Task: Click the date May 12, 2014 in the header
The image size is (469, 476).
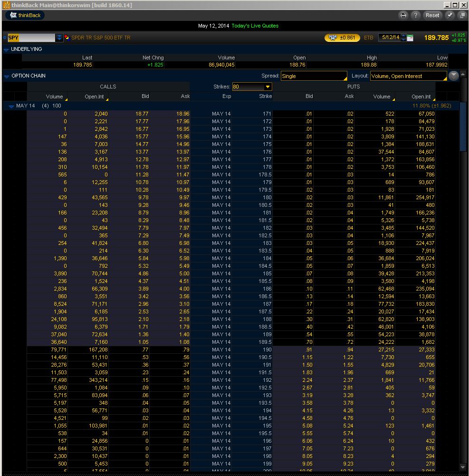Action: tap(213, 26)
